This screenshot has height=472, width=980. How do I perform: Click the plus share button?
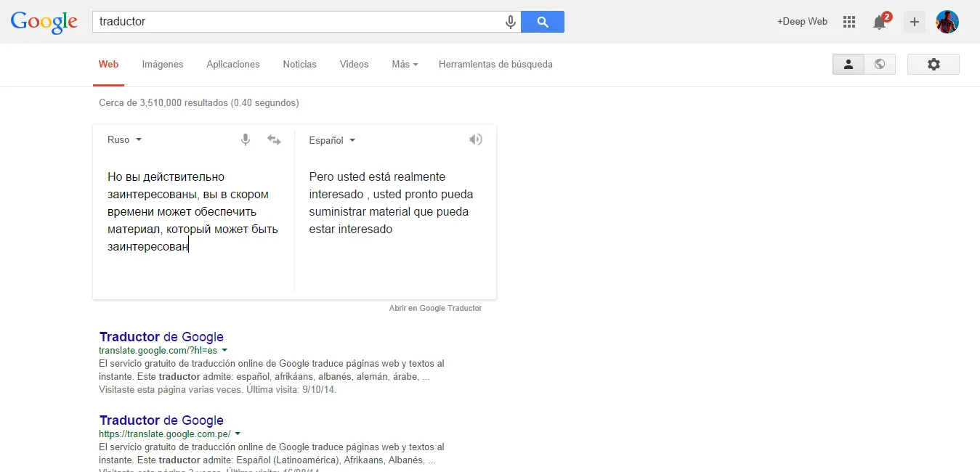click(915, 22)
